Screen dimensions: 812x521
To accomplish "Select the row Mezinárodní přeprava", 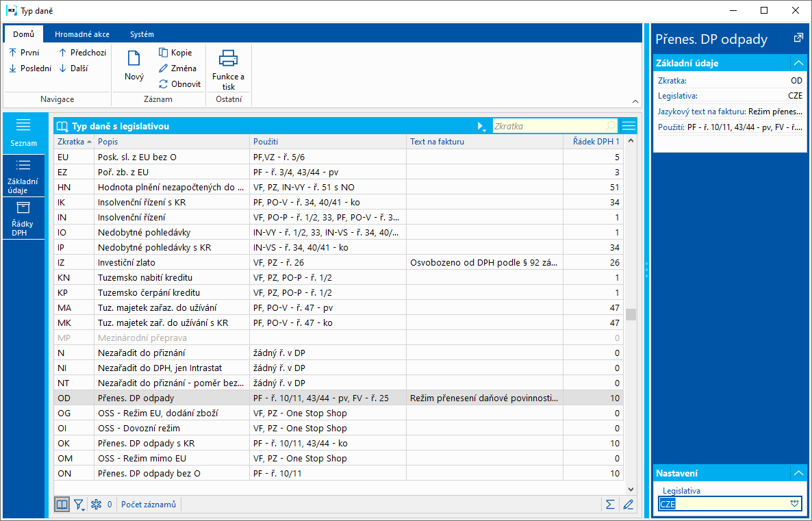I will [339, 338].
